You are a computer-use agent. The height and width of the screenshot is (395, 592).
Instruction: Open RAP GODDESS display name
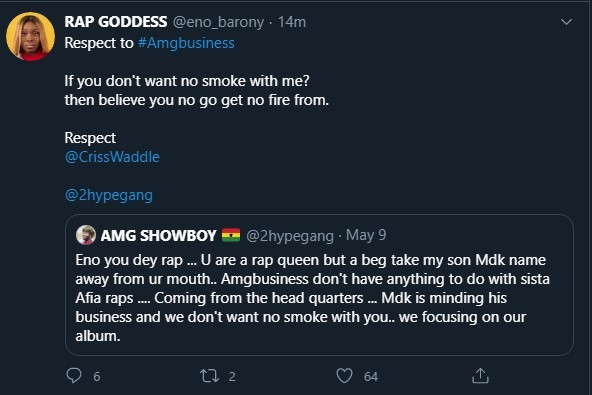[116, 22]
